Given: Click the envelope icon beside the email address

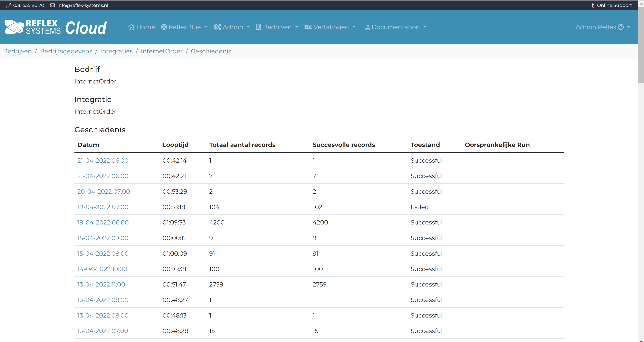Looking at the screenshot, I should click(x=52, y=5).
